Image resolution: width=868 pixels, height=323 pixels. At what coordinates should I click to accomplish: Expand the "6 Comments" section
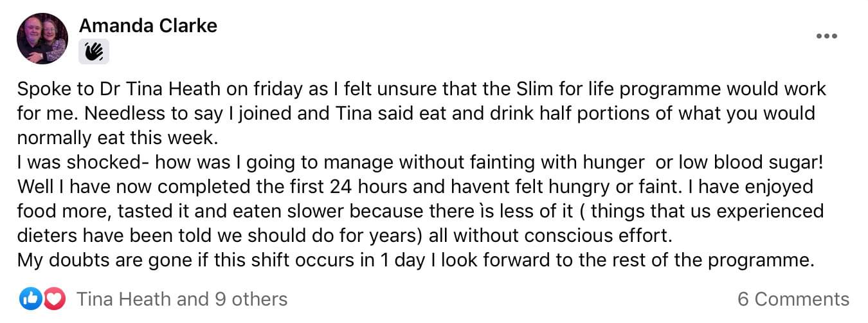tap(793, 299)
